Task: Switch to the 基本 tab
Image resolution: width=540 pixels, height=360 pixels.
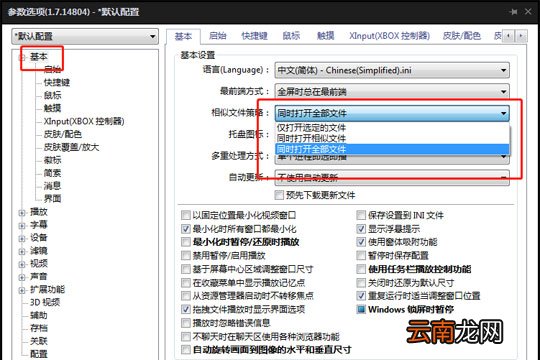Action: tap(183, 36)
